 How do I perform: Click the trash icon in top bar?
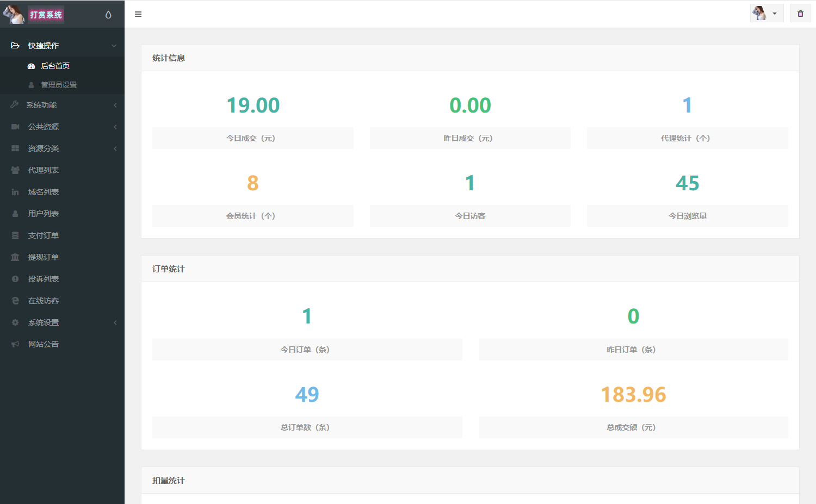(800, 14)
